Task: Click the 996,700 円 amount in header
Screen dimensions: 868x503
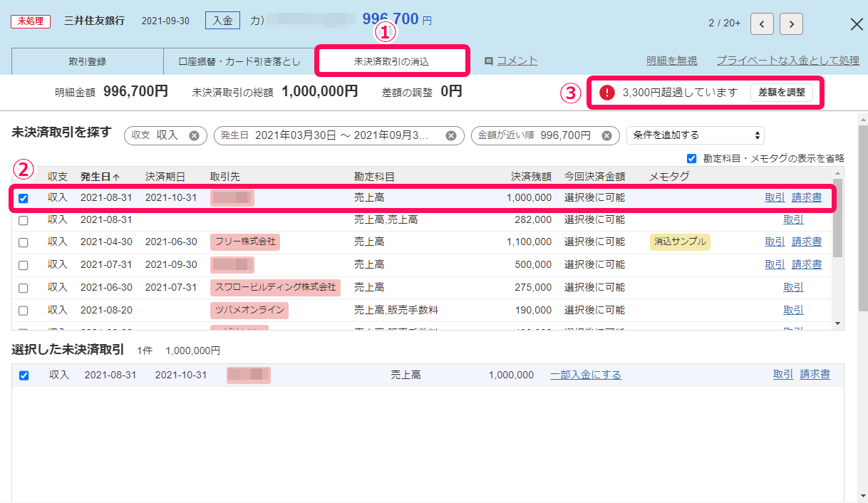Action: tap(397, 20)
